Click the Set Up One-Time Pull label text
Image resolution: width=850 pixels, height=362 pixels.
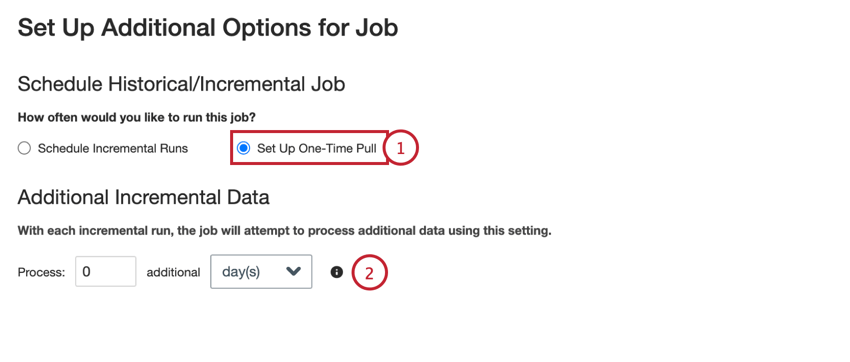coord(317,148)
